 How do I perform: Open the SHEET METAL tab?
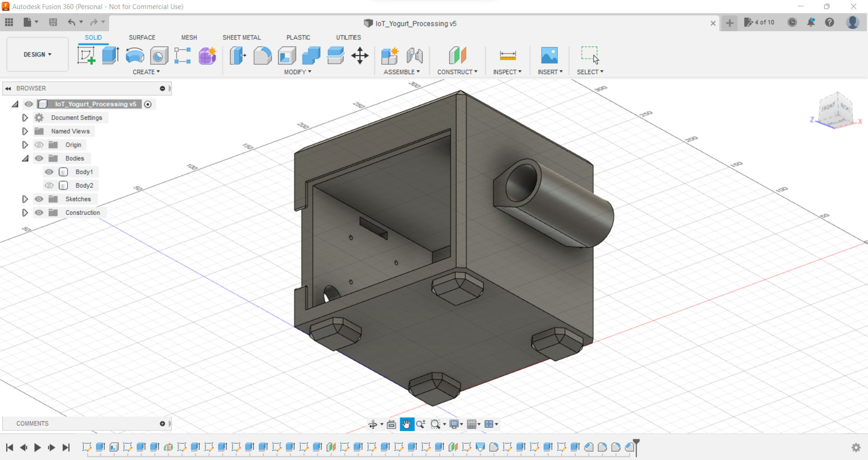(x=242, y=38)
